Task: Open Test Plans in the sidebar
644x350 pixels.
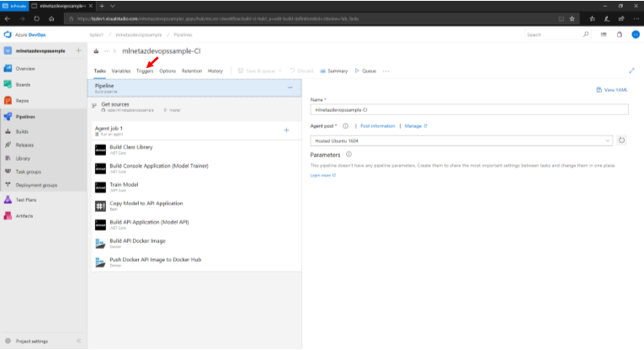Action: (x=24, y=199)
